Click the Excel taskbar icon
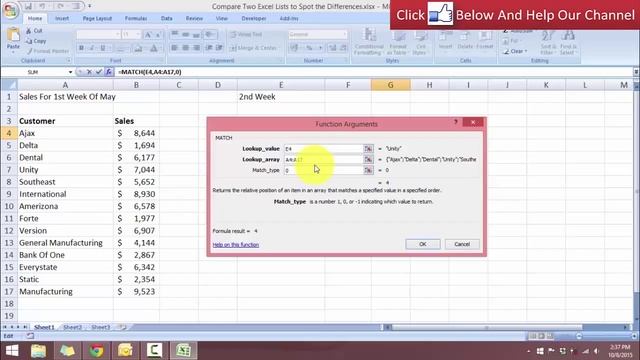This screenshot has height=360, width=640. click(x=183, y=351)
